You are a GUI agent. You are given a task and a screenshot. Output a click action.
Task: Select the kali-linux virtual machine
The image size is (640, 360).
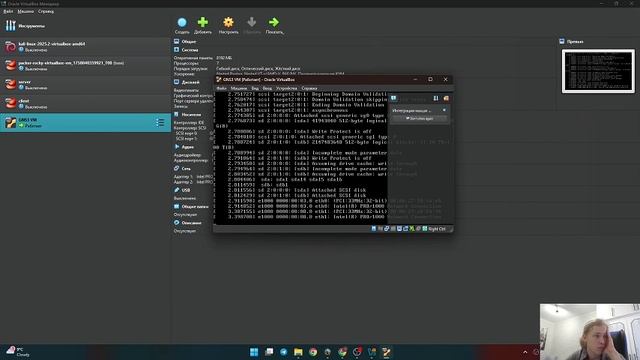tap(85, 47)
